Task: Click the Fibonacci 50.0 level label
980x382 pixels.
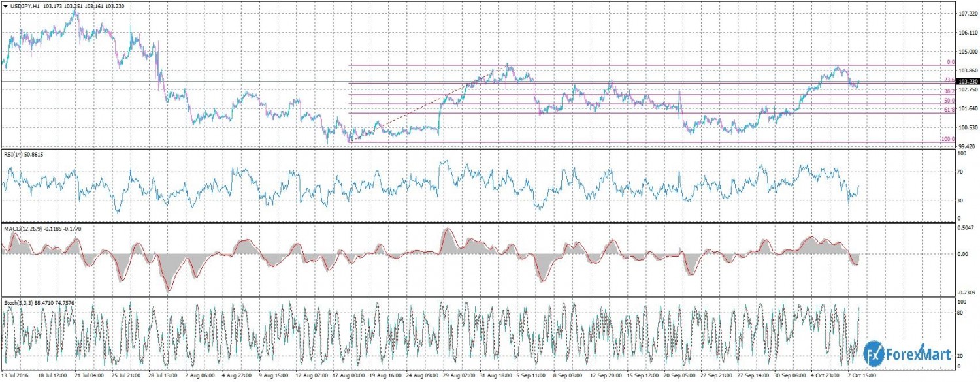Action: [949, 101]
